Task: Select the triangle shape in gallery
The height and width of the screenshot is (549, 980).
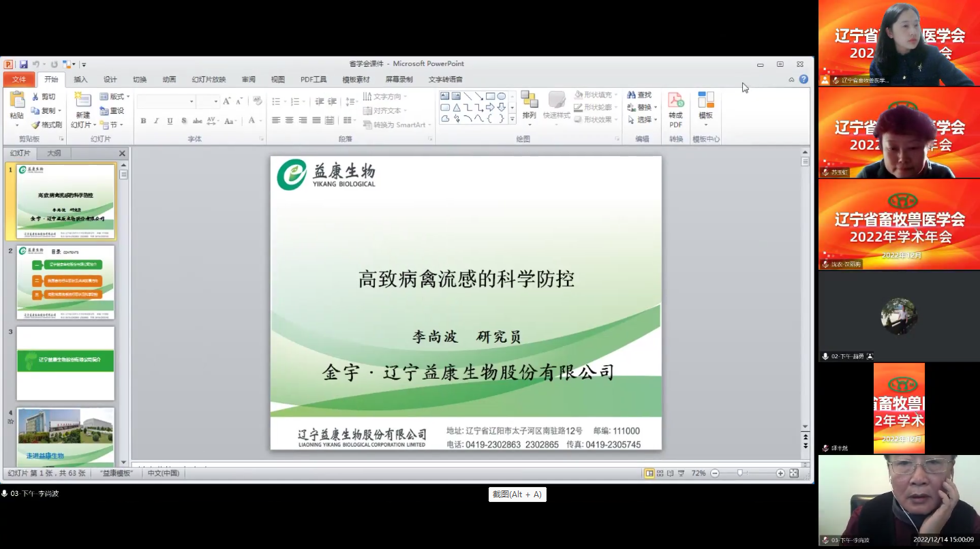Action: (457, 108)
